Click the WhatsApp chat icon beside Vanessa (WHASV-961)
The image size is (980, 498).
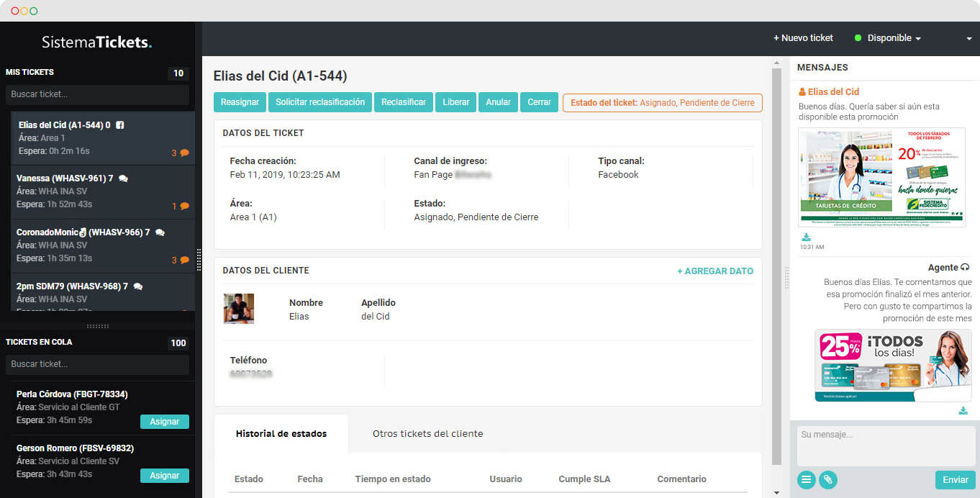pos(123,178)
